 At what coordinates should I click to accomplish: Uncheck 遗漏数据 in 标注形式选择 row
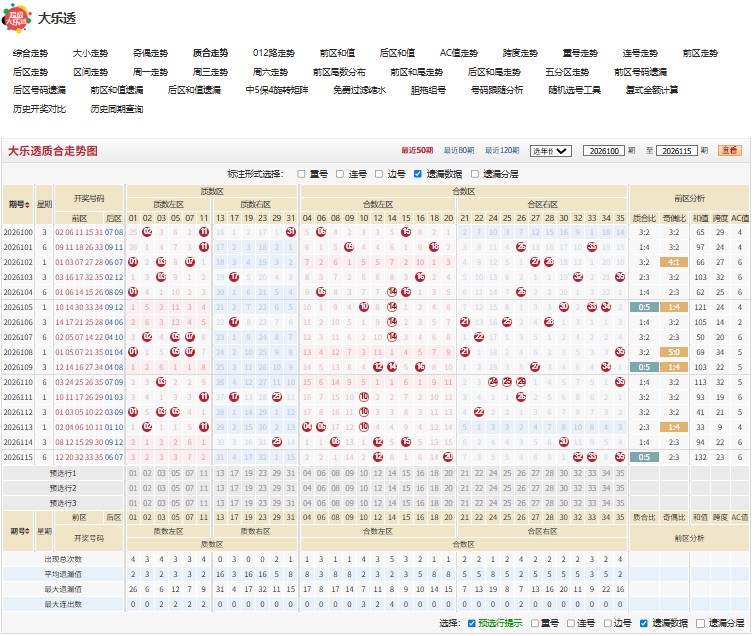[418, 174]
